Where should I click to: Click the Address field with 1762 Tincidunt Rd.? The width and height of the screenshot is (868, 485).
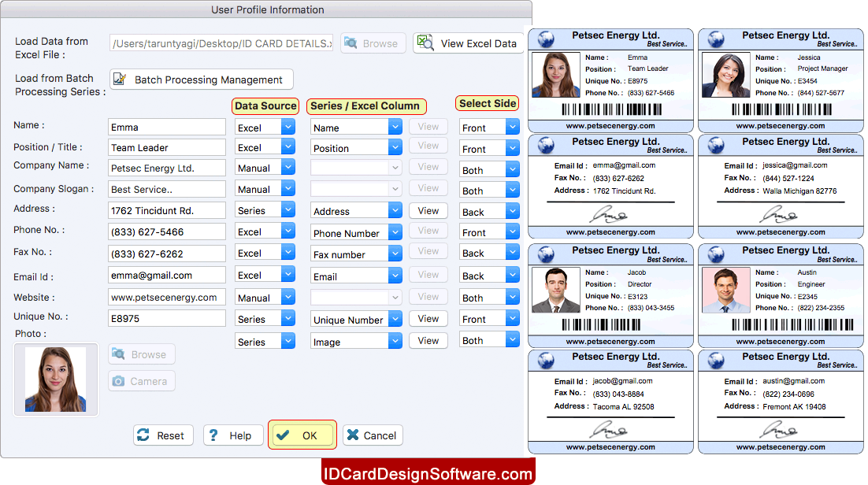pos(167,210)
